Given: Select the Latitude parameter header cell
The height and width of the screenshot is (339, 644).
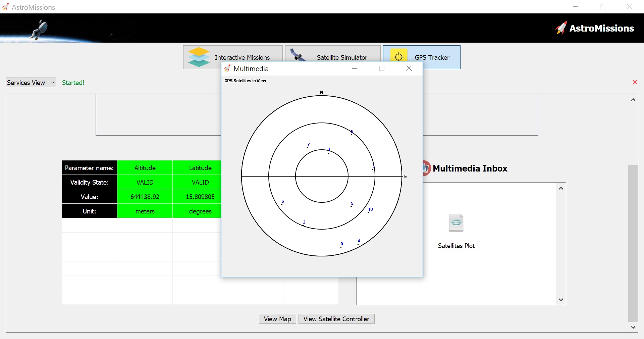Looking at the screenshot, I should 200,168.
